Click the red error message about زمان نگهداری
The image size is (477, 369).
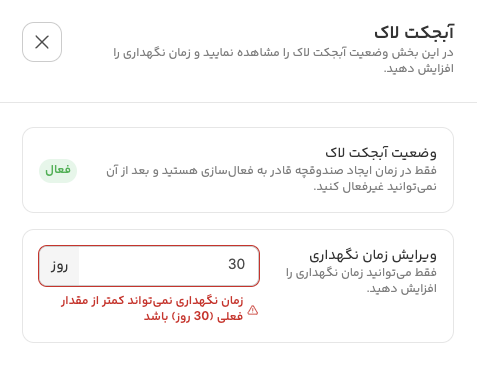[x=152, y=308]
